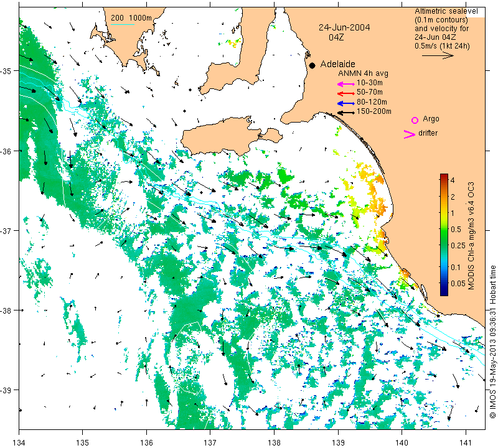Click the colorbar value '0.5'
498x448 pixels.
pyautogui.click(x=456, y=229)
